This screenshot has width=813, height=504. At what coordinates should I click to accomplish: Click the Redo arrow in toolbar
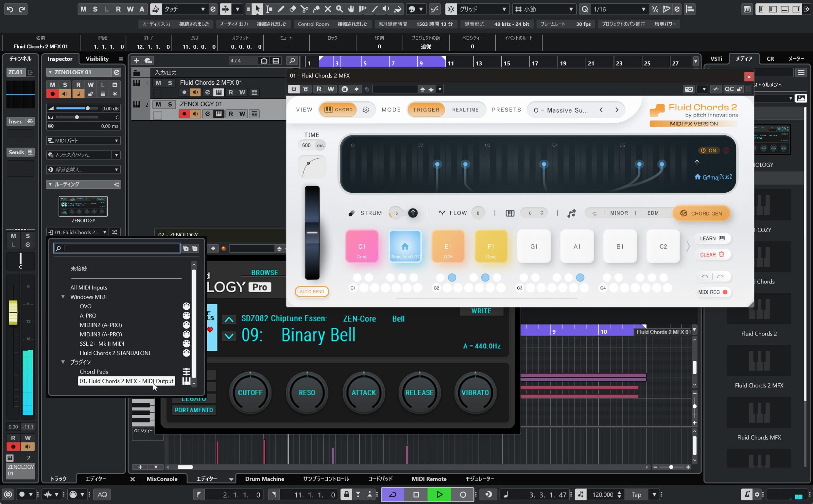[22, 9]
